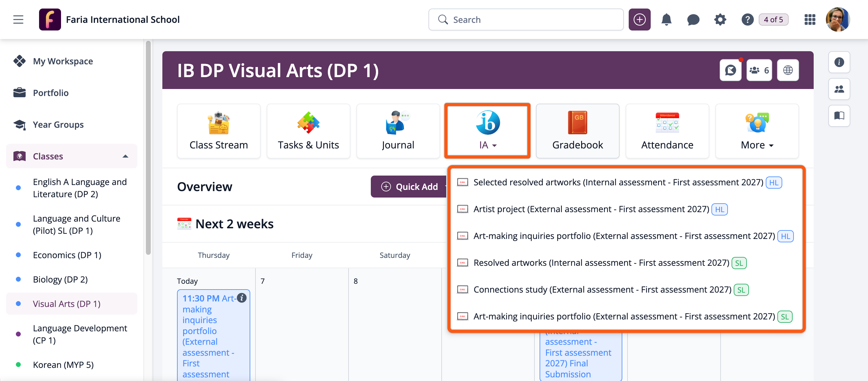Select Connections study SL menu item
The image size is (868, 381).
pos(602,290)
